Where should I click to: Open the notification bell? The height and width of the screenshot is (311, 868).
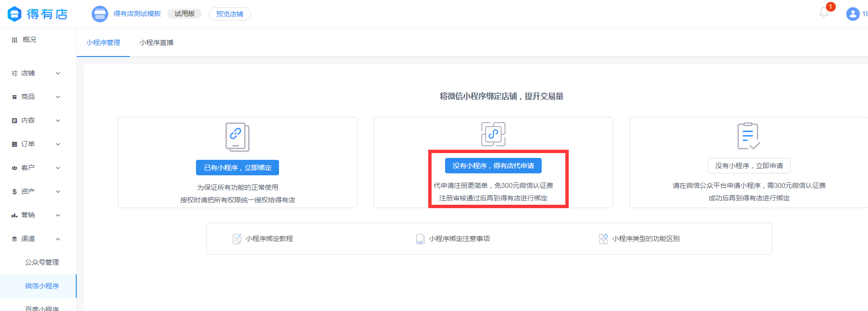pyautogui.click(x=824, y=13)
